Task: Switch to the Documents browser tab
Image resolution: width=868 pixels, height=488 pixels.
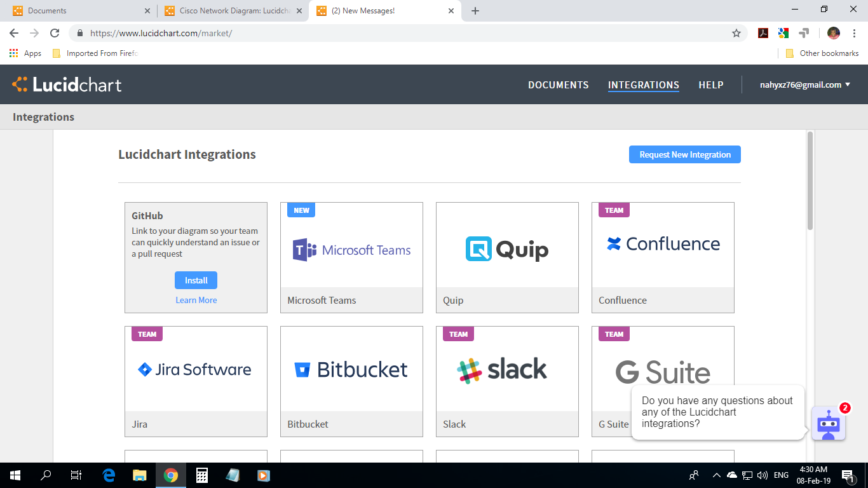Action: tap(79, 11)
